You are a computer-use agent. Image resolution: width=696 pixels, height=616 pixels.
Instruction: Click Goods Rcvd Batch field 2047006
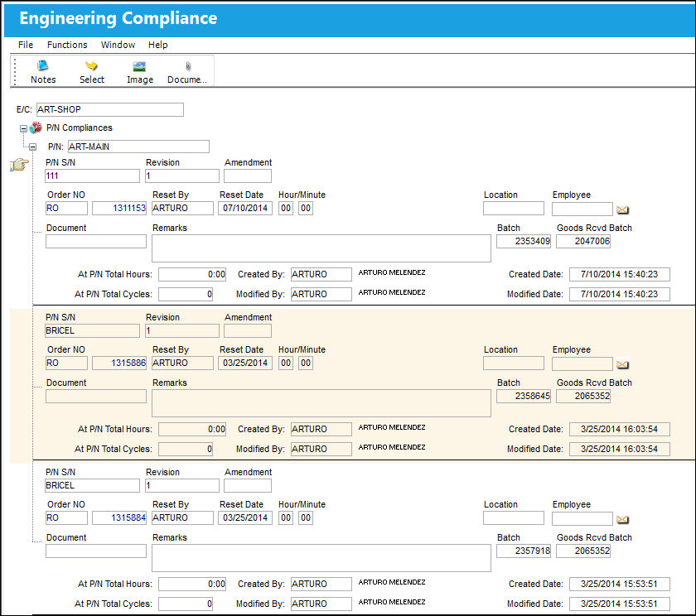click(583, 241)
